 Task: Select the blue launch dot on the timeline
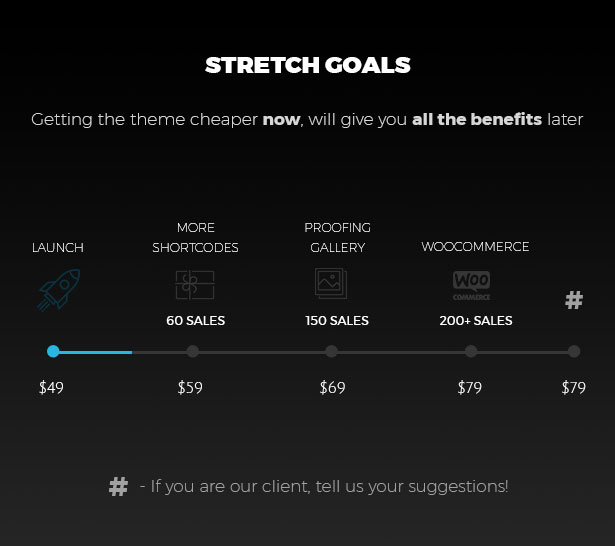click(53, 351)
